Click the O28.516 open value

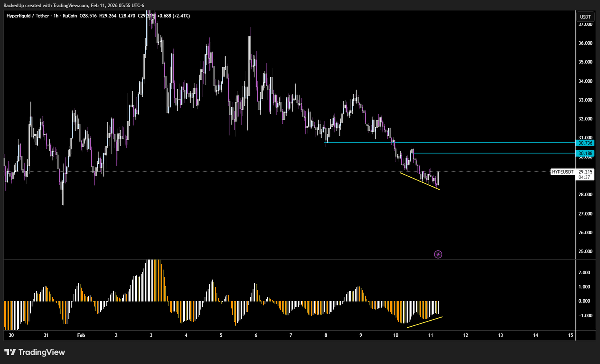(89, 16)
